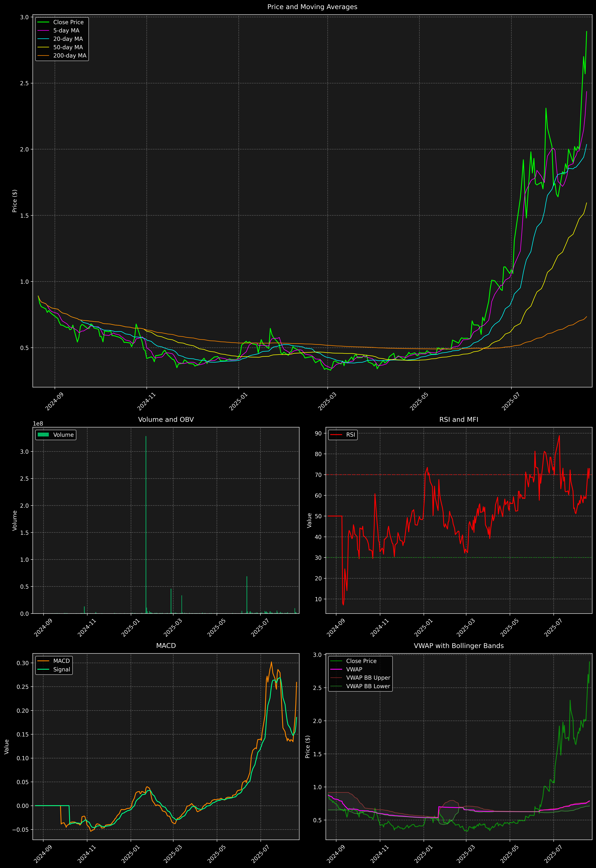Click the Price ($) axis label on main chart
The image size is (596, 868).
point(15,201)
